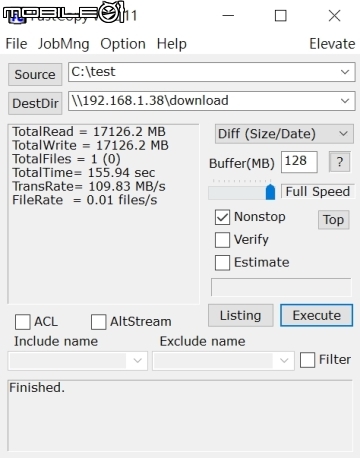
Task: Open the Include name dropdown
Action: [x=78, y=360]
